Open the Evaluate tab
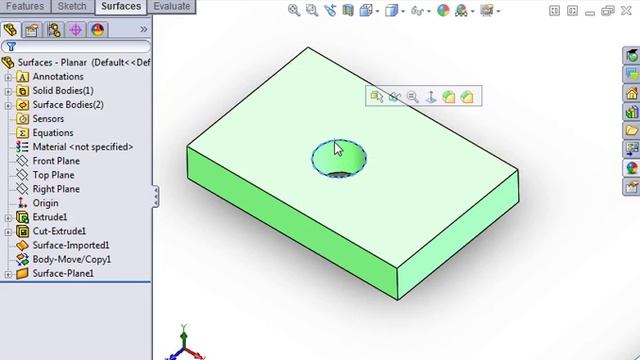Screen dimensions: 640x360 click(171, 7)
